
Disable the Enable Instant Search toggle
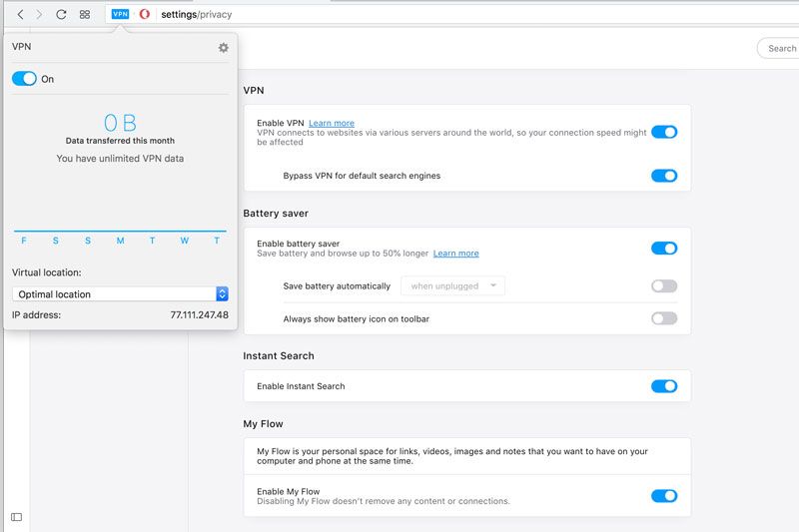pos(664,386)
